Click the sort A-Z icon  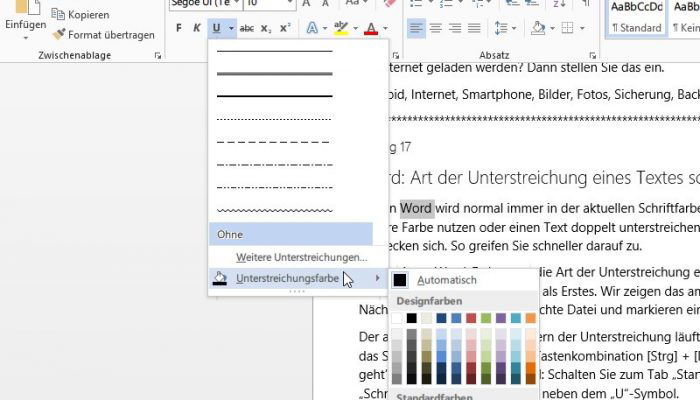pyautogui.click(x=559, y=3)
